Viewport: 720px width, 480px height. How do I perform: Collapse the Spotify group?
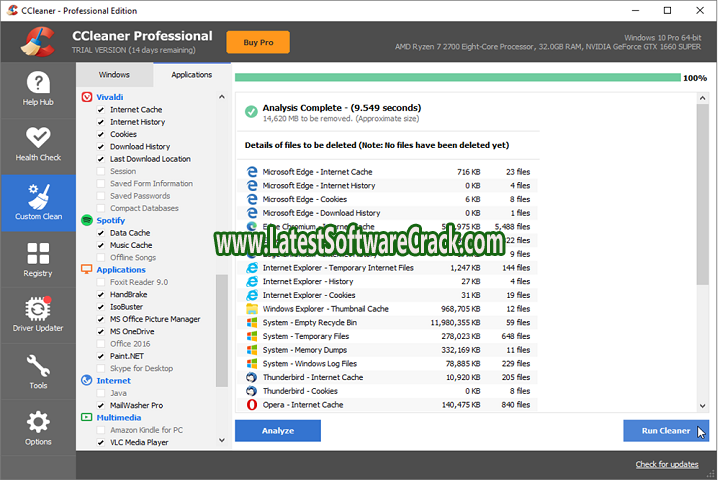111,220
